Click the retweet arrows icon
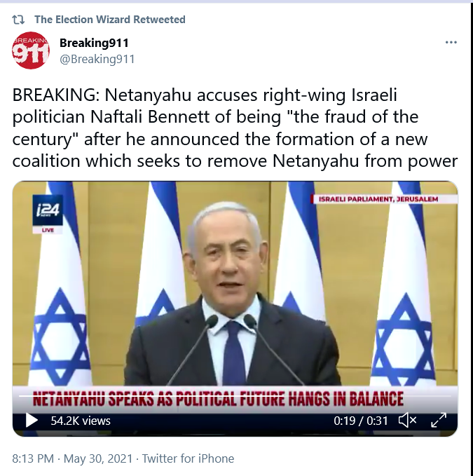473x476 pixels. [18, 20]
